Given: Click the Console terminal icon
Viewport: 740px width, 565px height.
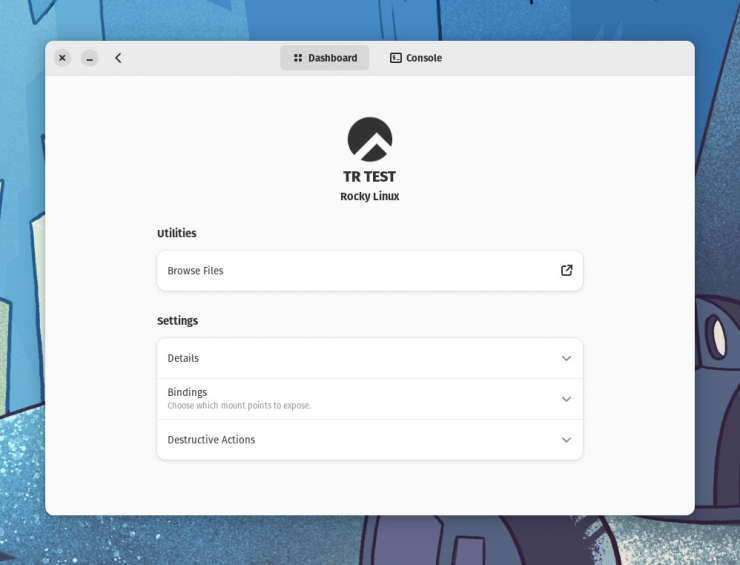Looking at the screenshot, I should click(396, 58).
